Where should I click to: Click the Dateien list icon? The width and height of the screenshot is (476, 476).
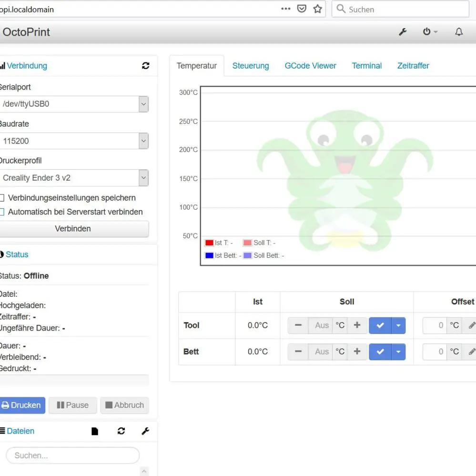click(x=2, y=431)
